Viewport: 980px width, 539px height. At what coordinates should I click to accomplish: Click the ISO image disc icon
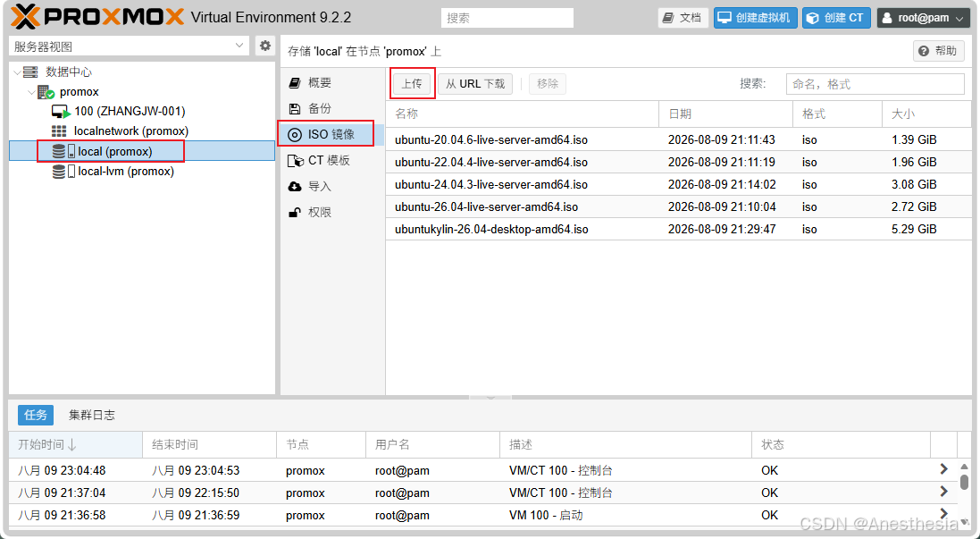point(295,134)
